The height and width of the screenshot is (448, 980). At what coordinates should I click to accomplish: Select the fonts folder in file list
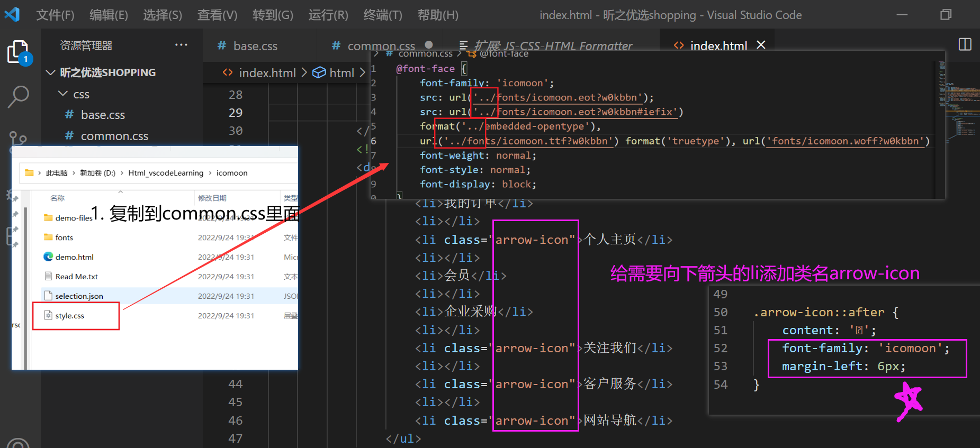pos(169,237)
